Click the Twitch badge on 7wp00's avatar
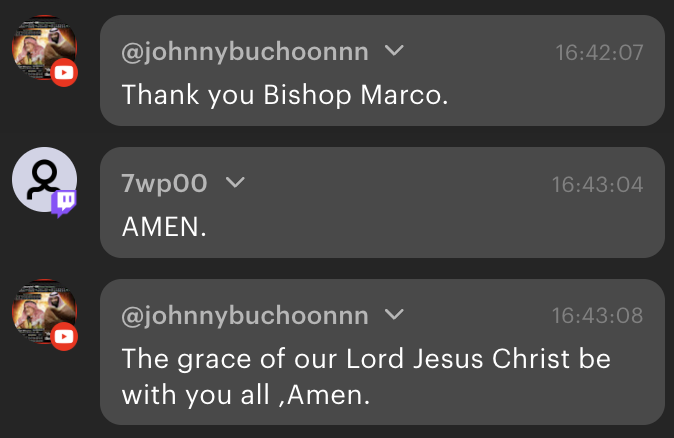 pyautogui.click(x=64, y=203)
